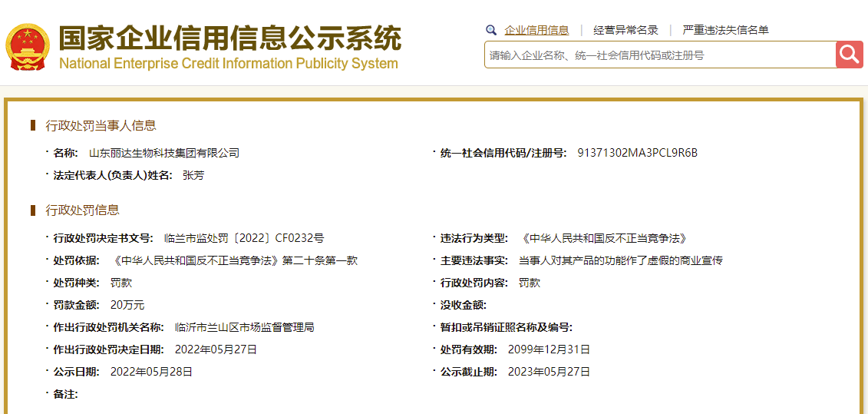Click the red magnifier search button
Image resolution: width=868 pixels, height=414 pixels.
point(849,55)
